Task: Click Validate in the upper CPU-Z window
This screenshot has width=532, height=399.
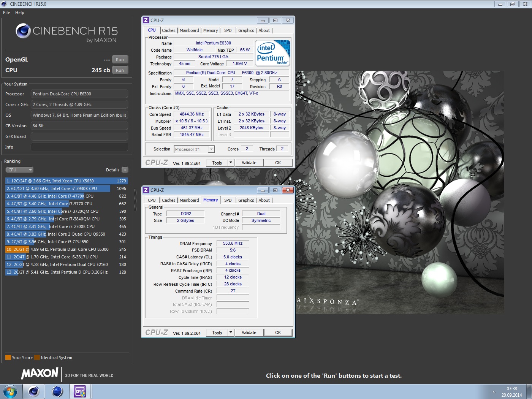Action: pos(249,163)
